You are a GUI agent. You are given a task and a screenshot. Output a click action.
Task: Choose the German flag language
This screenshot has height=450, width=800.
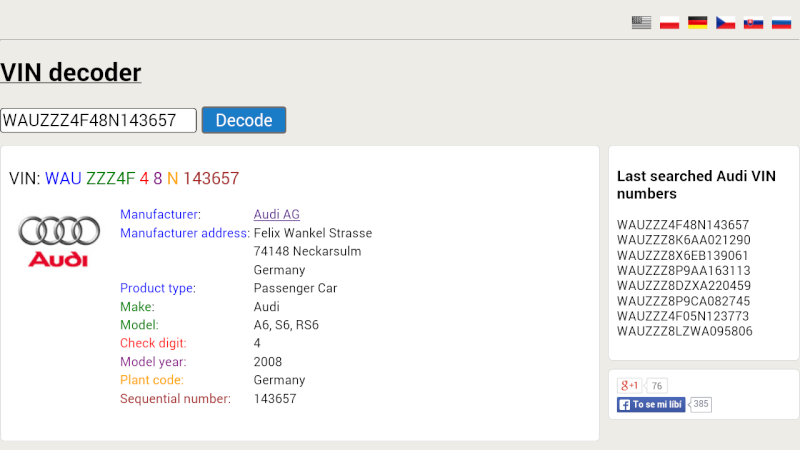point(697,22)
